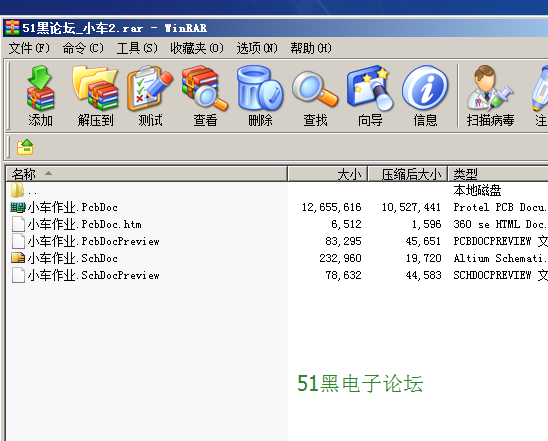Screen dimensions: 548x441
Task: Open the 收藏夹(O) favorites menu
Action: [197, 48]
